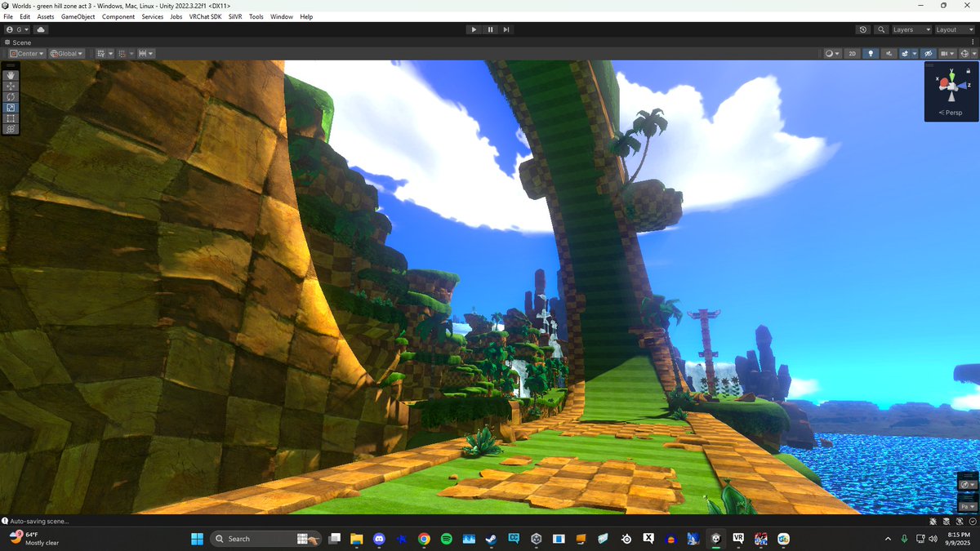The image size is (980, 551).
Task: Open File Explorer from the taskbar
Action: point(357,539)
